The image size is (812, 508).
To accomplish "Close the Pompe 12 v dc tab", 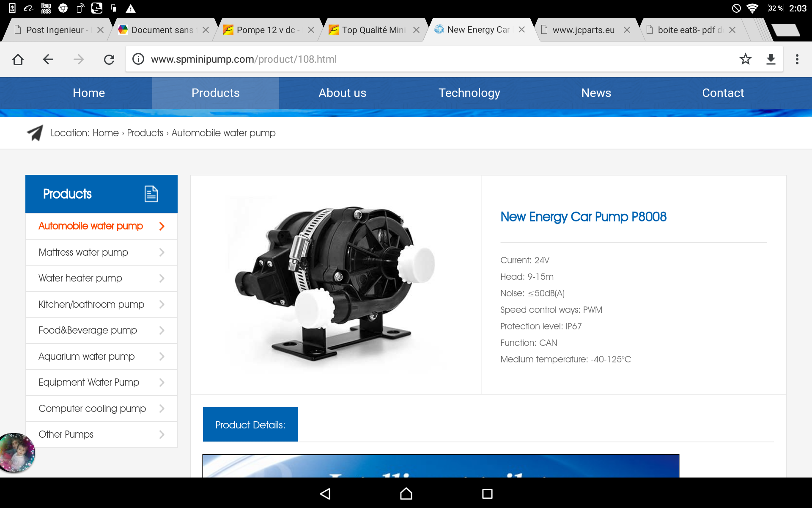I will (x=311, y=30).
